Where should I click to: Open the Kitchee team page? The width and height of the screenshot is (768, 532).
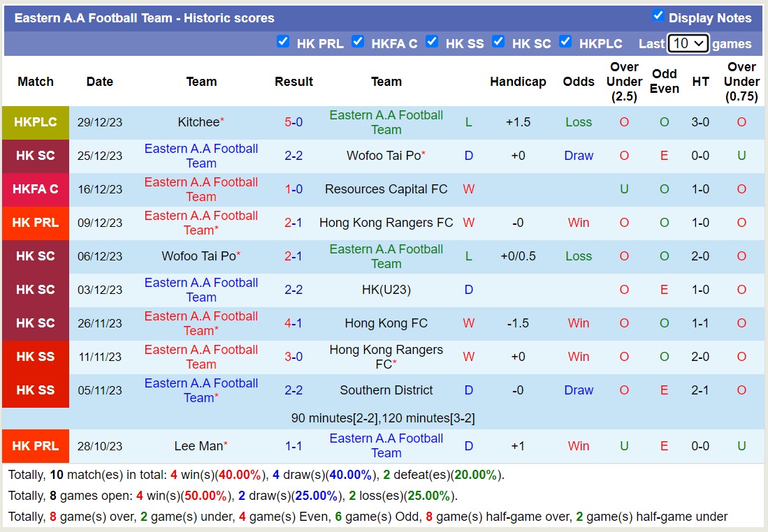(x=198, y=122)
